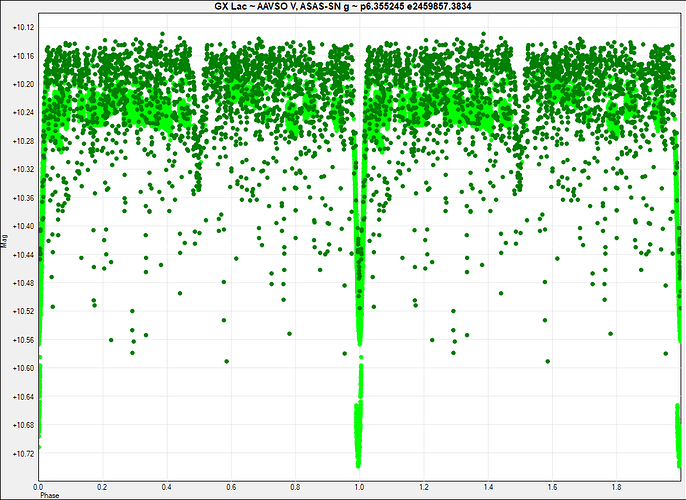Click the +10.12 magnitude tick label
This screenshot has width=686, height=500.
(20, 27)
